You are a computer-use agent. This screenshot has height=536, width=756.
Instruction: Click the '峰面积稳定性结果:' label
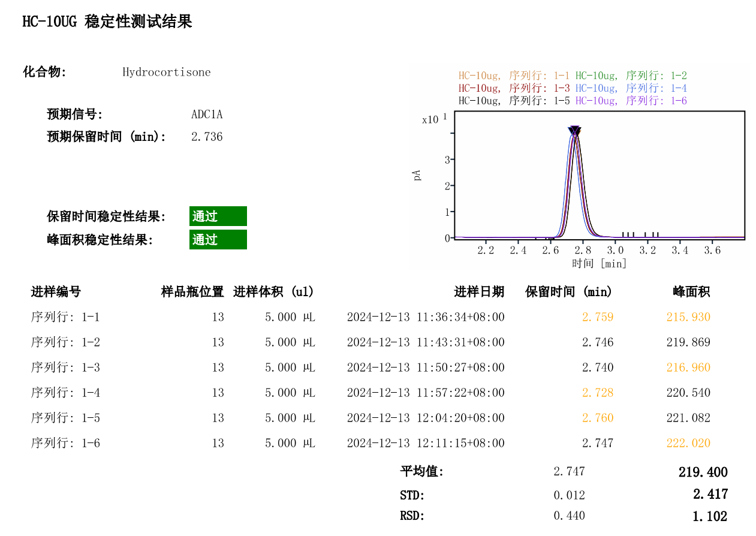pyautogui.click(x=100, y=240)
